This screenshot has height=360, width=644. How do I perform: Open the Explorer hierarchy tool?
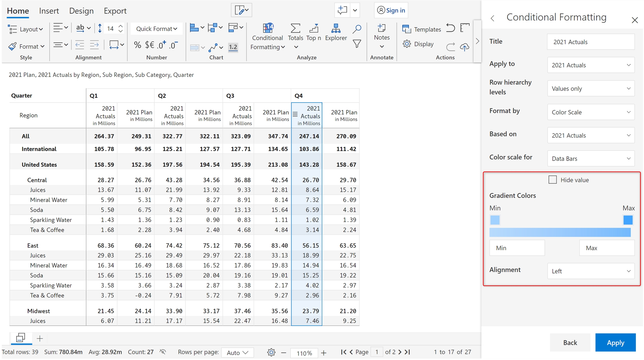click(x=335, y=29)
